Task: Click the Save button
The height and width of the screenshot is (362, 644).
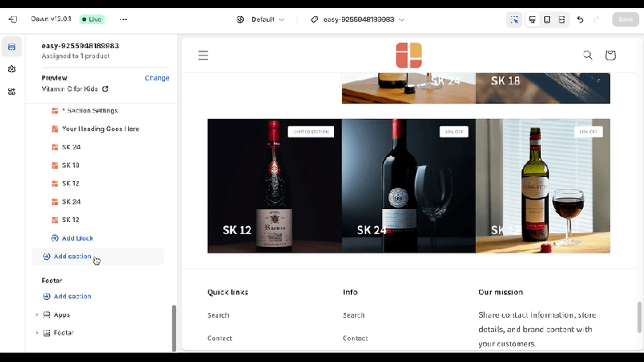Action: (x=625, y=19)
